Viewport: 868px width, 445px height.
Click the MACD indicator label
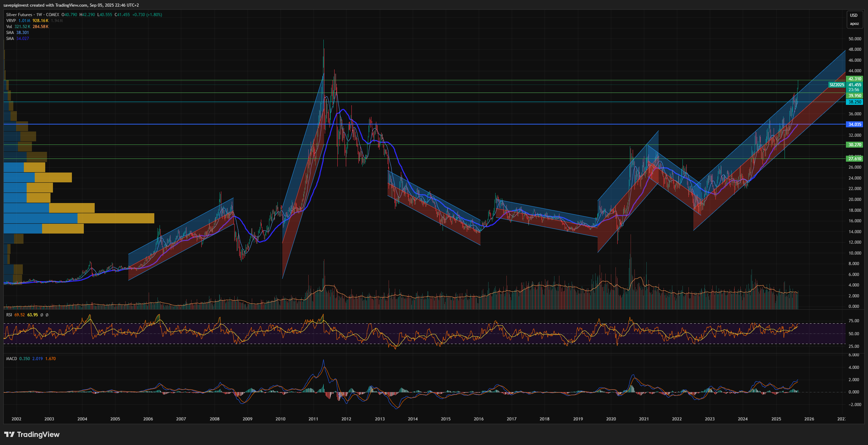coord(12,359)
